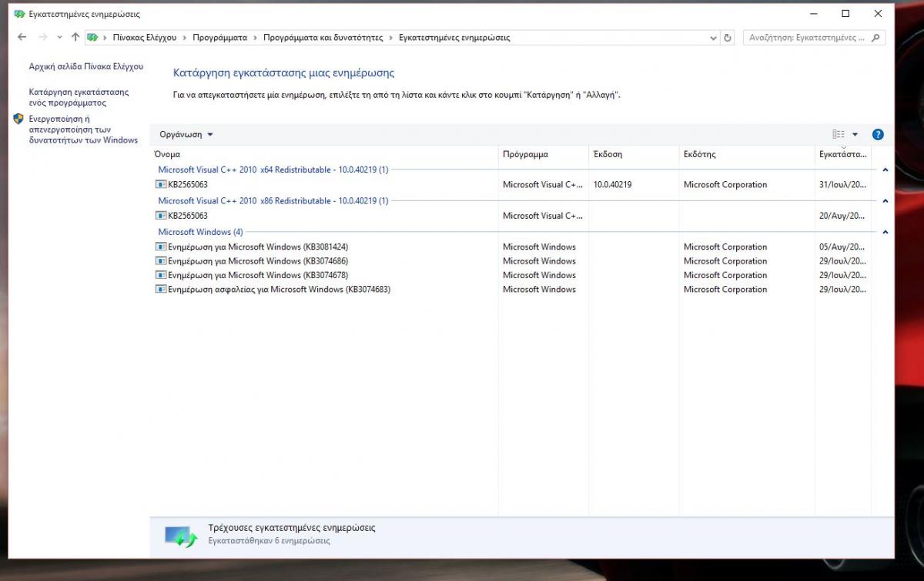
Task: Collapse the Visual C++ 2010 x64 group
Action: (885, 170)
